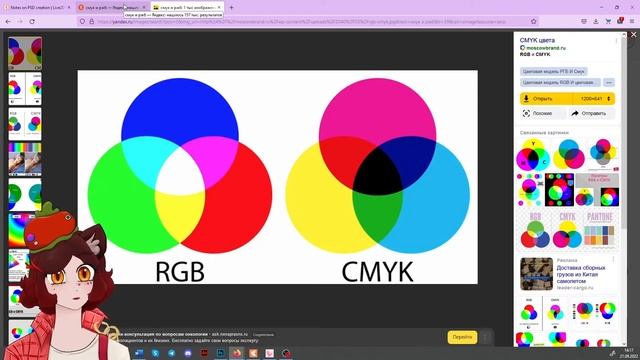
Task: Select the colour-bars photo thumbnail in left strip
Action: 25,159
